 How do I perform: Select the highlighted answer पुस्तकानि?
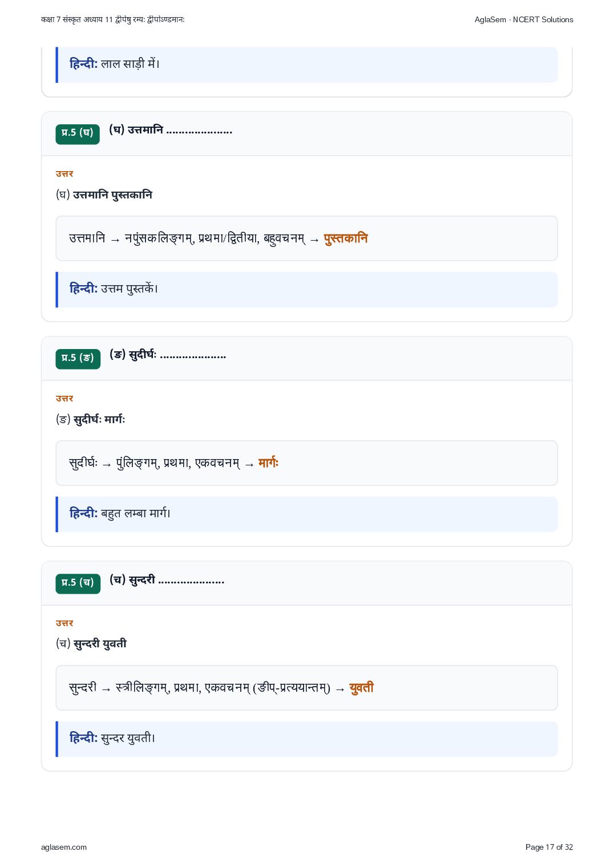tap(346, 238)
